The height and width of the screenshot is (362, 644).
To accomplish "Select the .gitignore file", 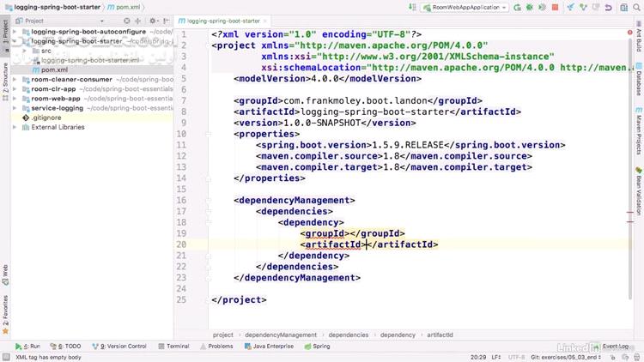I will (92, 118).
